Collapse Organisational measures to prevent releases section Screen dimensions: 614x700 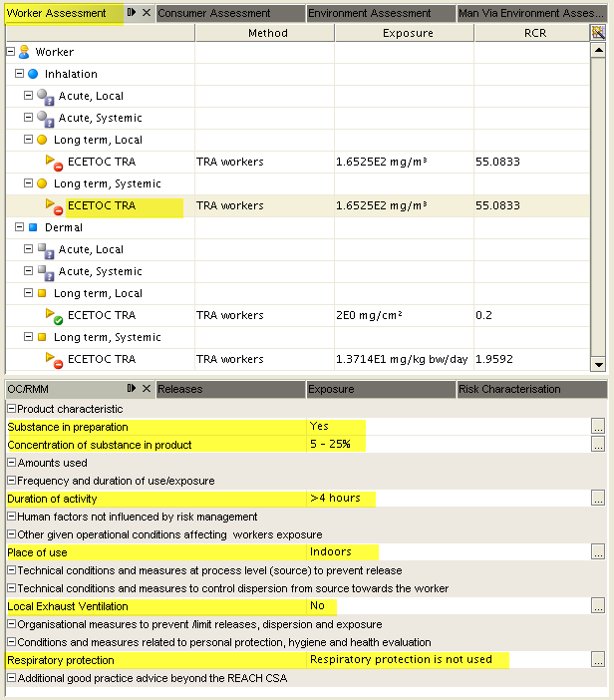(x=12, y=624)
